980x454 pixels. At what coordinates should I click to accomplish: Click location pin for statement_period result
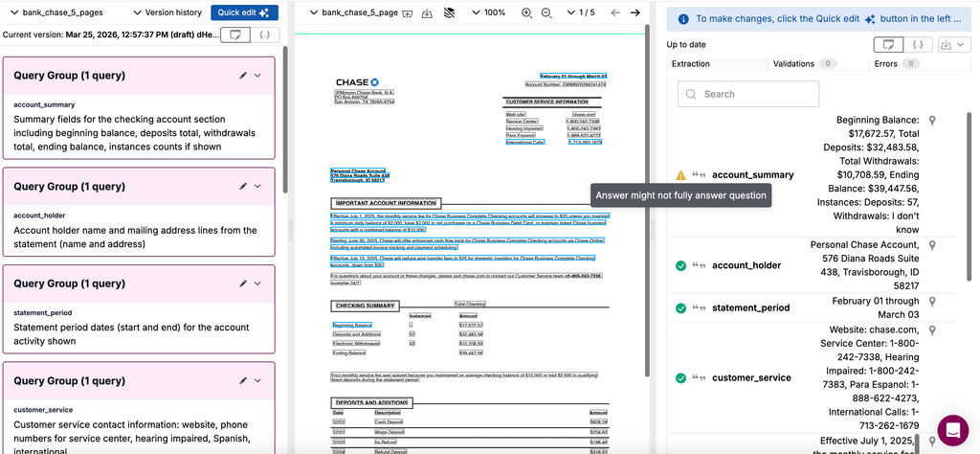(932, 302)
